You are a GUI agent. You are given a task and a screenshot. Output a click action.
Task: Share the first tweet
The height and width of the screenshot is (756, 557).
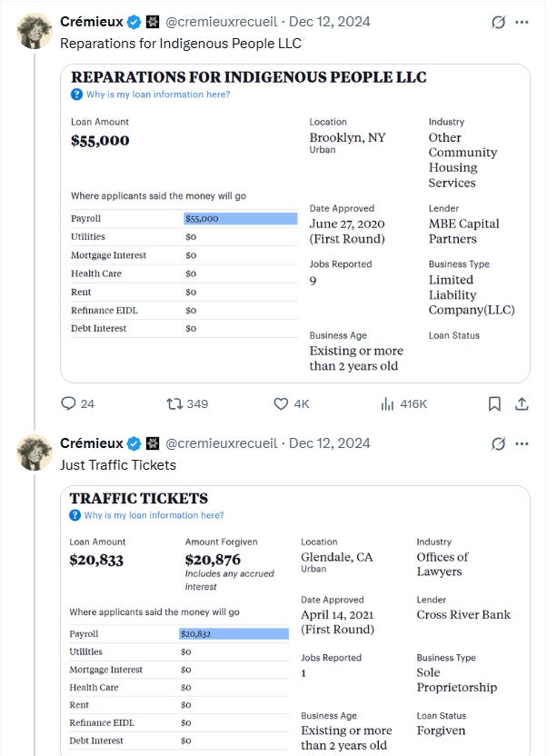point(522,403)
